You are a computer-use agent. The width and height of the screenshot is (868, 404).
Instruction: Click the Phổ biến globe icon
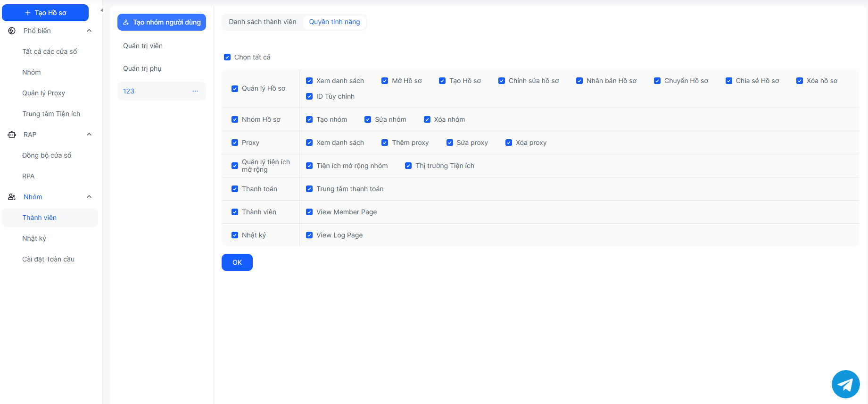12,31
